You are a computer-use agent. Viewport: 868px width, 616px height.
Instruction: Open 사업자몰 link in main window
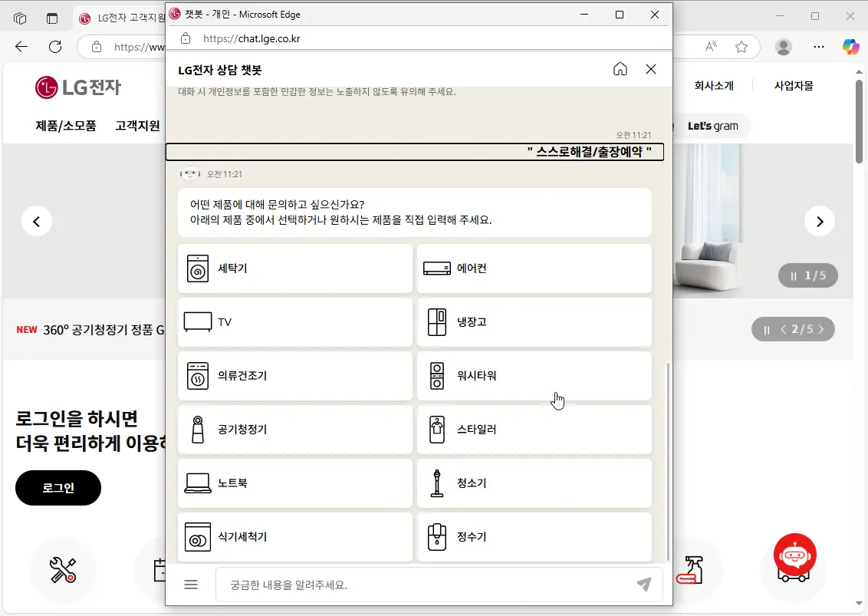[x=794, y=85]
